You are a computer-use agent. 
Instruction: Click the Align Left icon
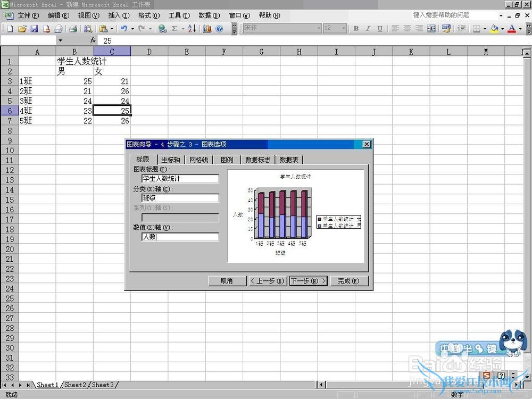(x=395, y=29)
